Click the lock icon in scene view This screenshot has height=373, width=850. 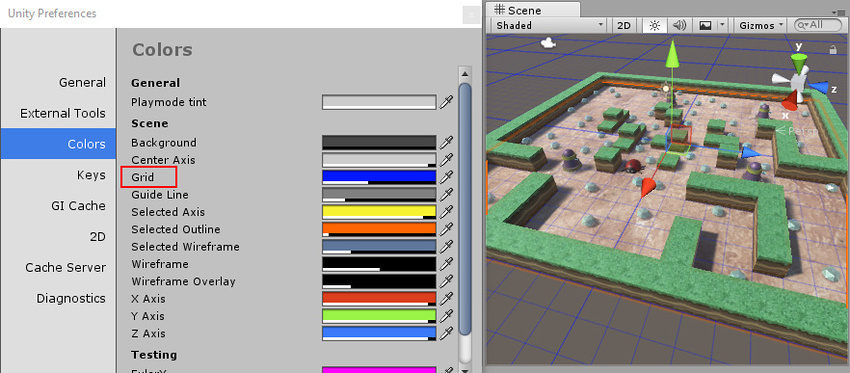click(833, 49)
